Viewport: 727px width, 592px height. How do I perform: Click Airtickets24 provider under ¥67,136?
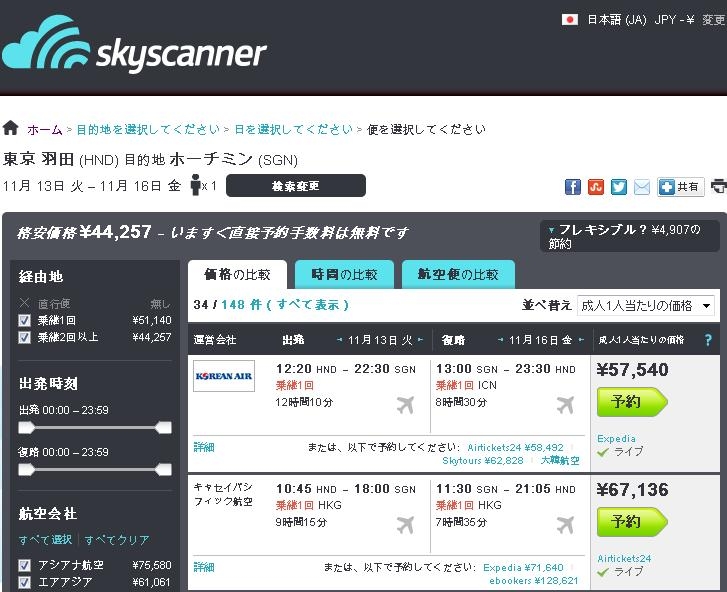[624, 559]
